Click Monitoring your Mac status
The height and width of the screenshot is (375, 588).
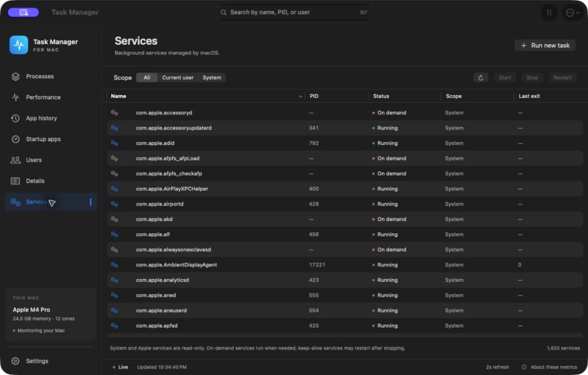[x=39, y=331]
